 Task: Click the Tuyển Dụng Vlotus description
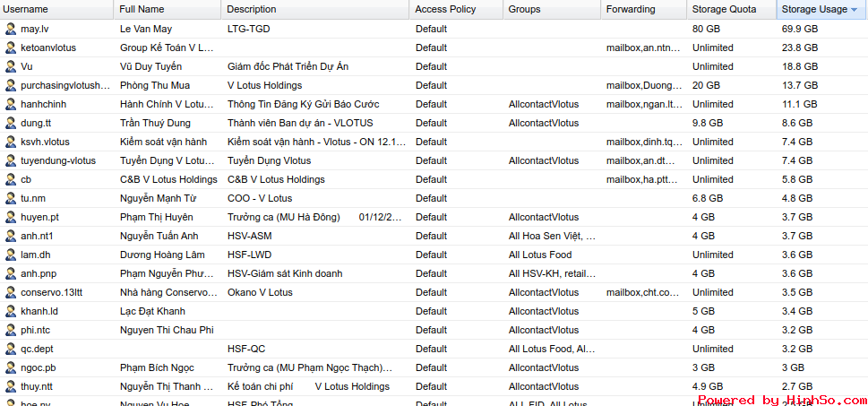[269, 160]
